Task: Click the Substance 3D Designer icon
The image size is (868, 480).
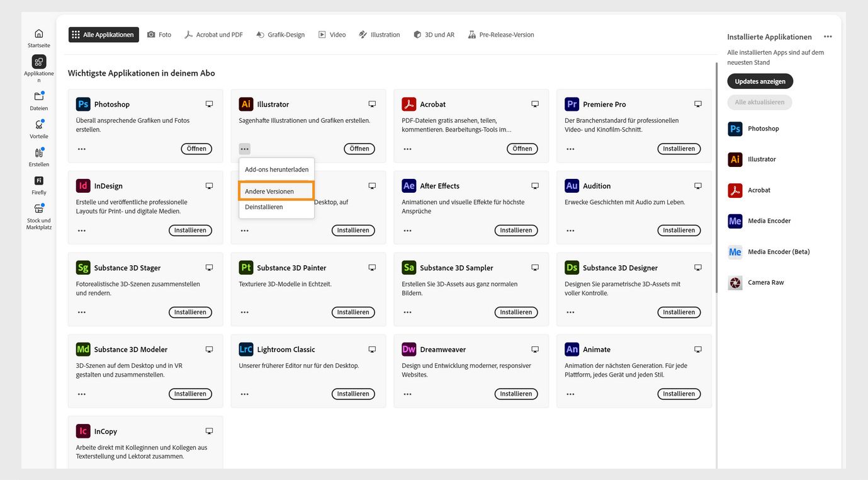Action: [x=572, y=268]
